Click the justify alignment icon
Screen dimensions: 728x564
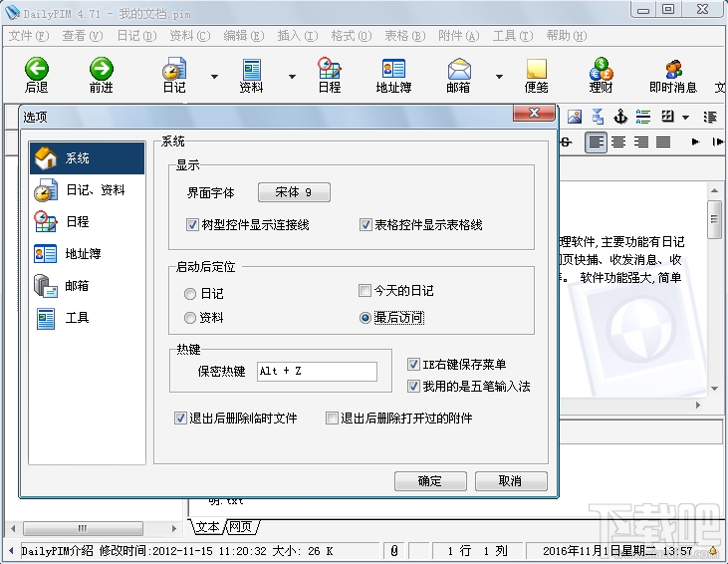tap(663, 141)
